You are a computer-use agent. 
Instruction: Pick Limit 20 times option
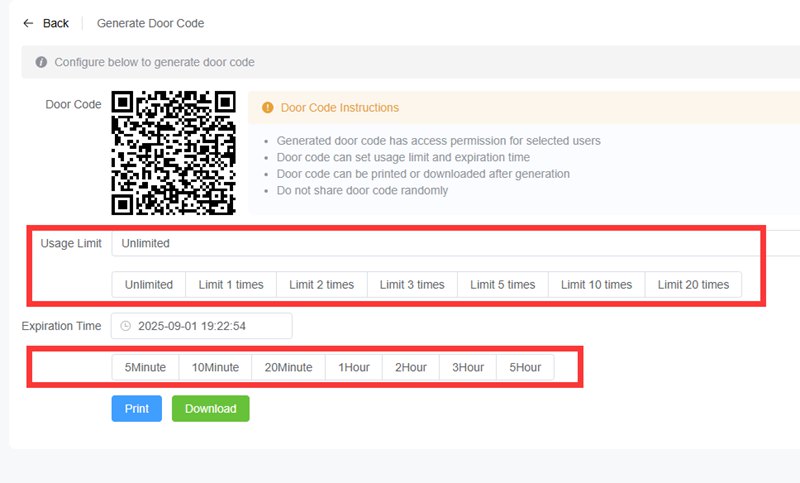tap(693, 285)
